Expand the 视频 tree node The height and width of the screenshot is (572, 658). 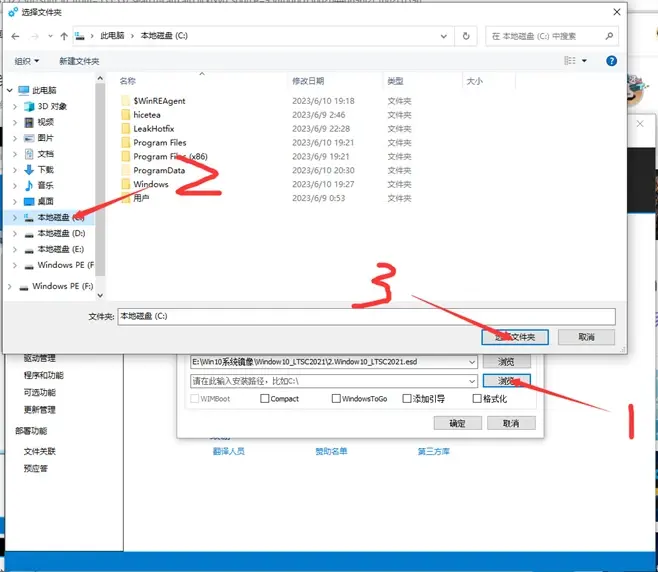[x=15, y=122]
